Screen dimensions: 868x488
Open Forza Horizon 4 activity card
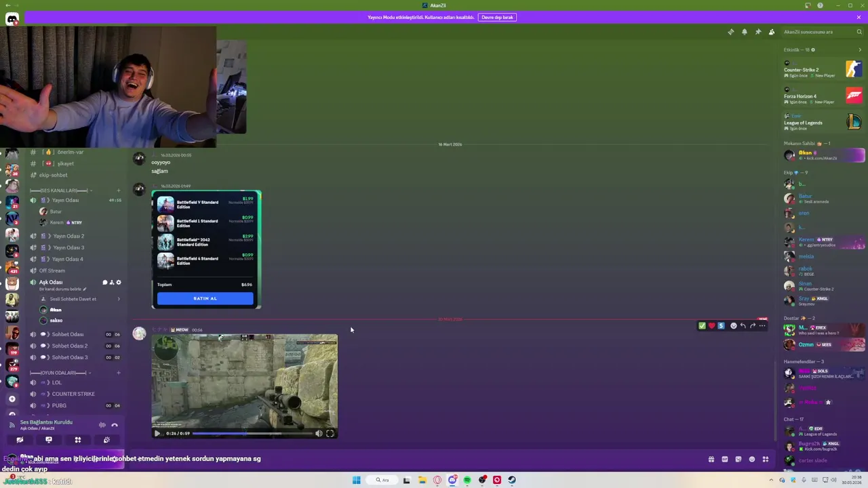pos(823,96)
